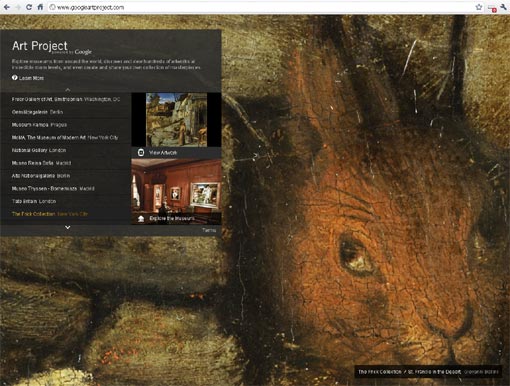Open the browser home page icon
Image resolution: width=510 pixels, height=386 pixels.
pyautogui.click(x=40, y=7)
